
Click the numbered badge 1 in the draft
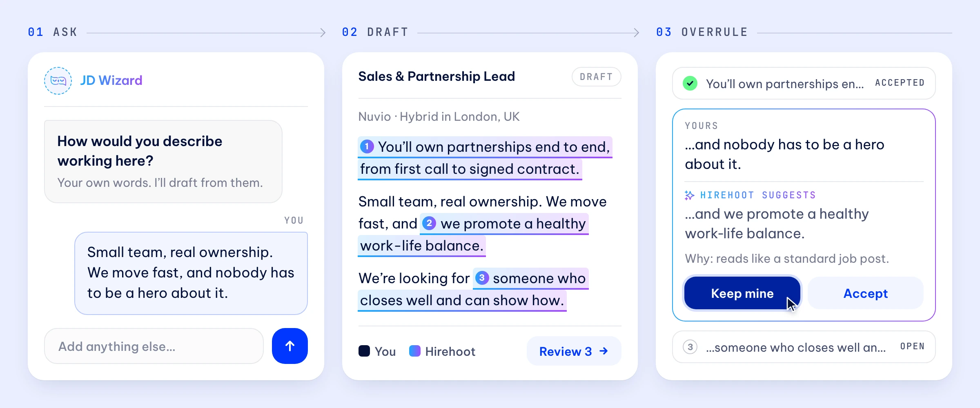[x=367, y=146]
